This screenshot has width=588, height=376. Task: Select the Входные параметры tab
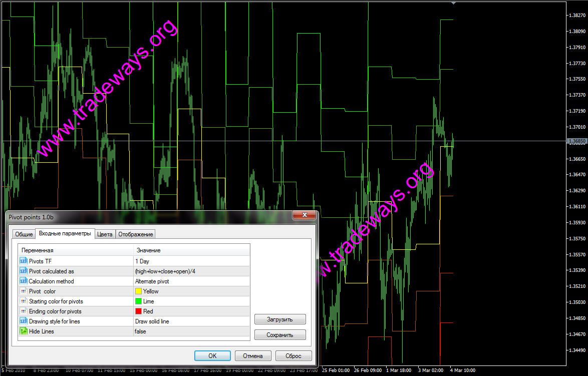65,233
